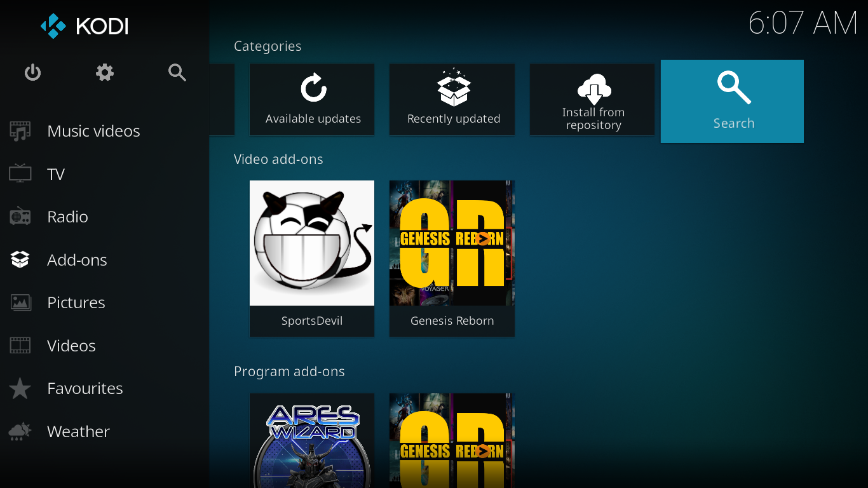Click the power icon in the sidebar
This screenshot has height=488, width=868.
click(32, 72)
